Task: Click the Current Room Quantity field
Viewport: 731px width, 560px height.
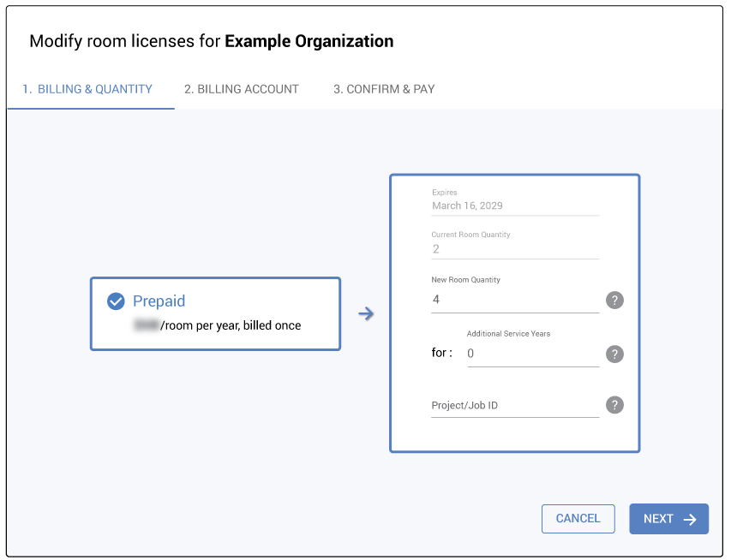Action: point(514,249)
